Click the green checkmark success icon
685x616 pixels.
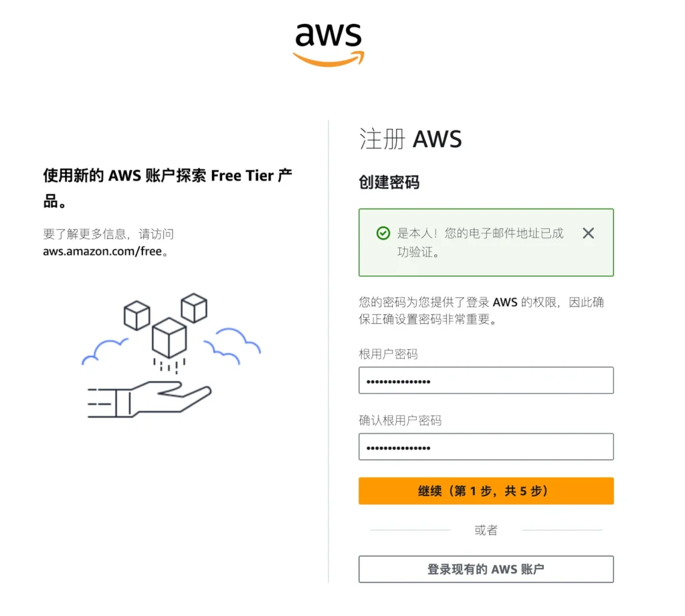[x=383, y=233]
